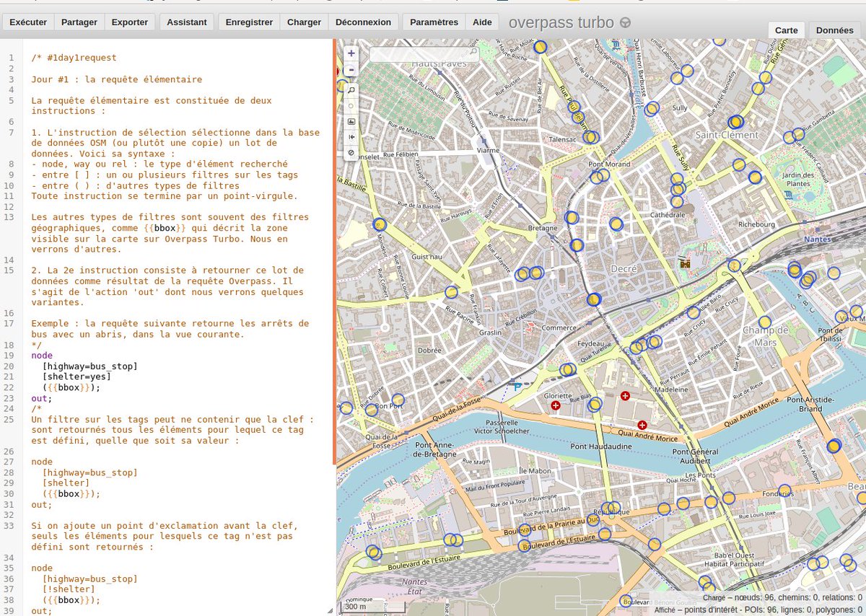Image resolution: width=866 pixels, height=616 pixels.
Task: Run the query with Exécuter
Action: [28, 22]
